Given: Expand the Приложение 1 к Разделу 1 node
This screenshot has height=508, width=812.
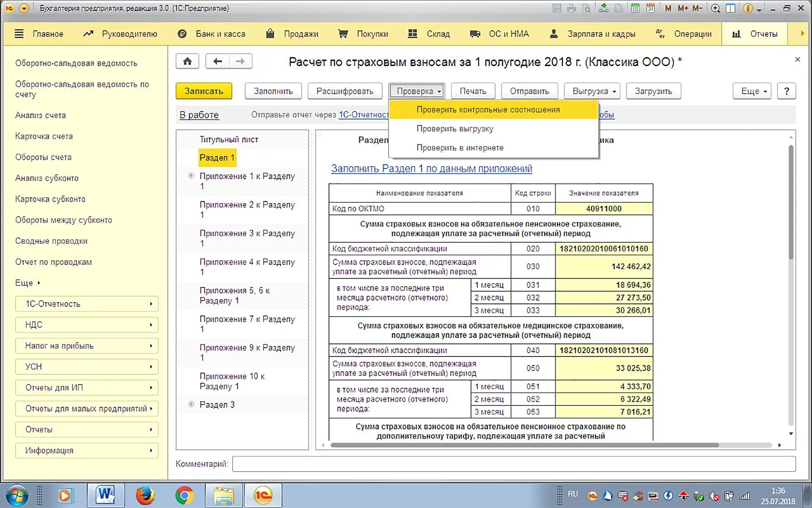Looking at the screenshot, I should (191, 176).
